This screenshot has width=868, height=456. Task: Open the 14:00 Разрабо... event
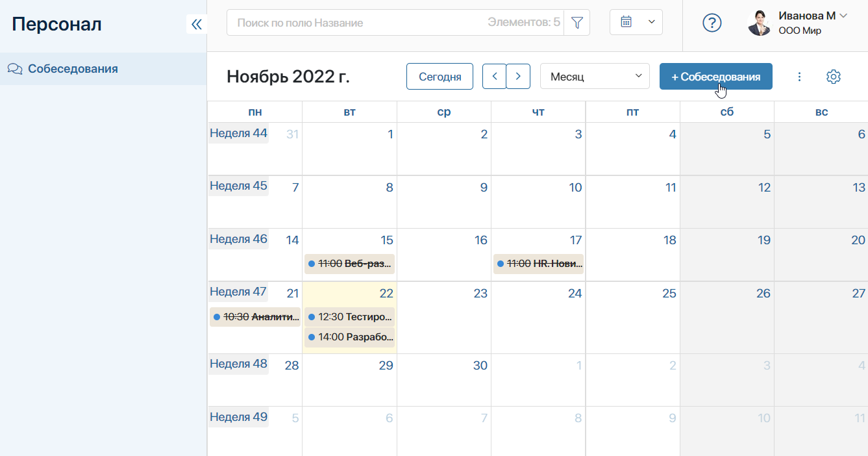tap(349, 337)
